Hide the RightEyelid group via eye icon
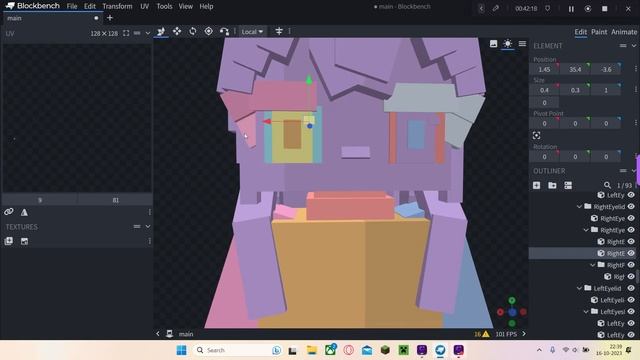This screenshot has height=360, width=640. click(x=631, y=207)
